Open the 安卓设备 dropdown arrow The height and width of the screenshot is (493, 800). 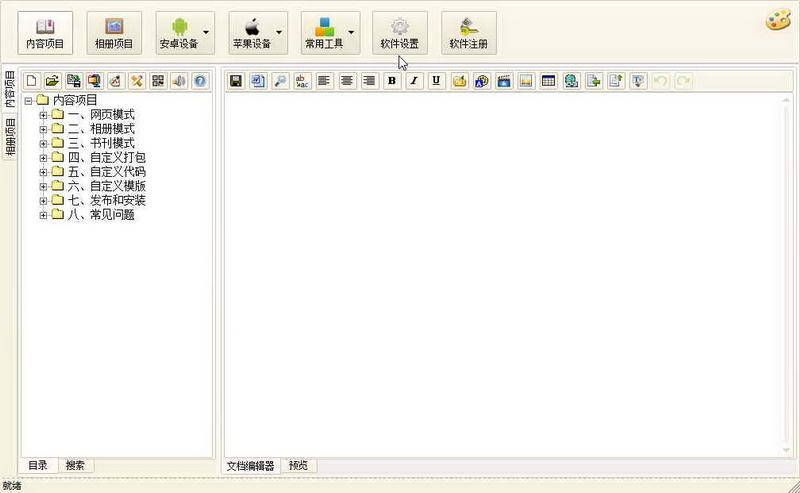[x=206, y=32]
